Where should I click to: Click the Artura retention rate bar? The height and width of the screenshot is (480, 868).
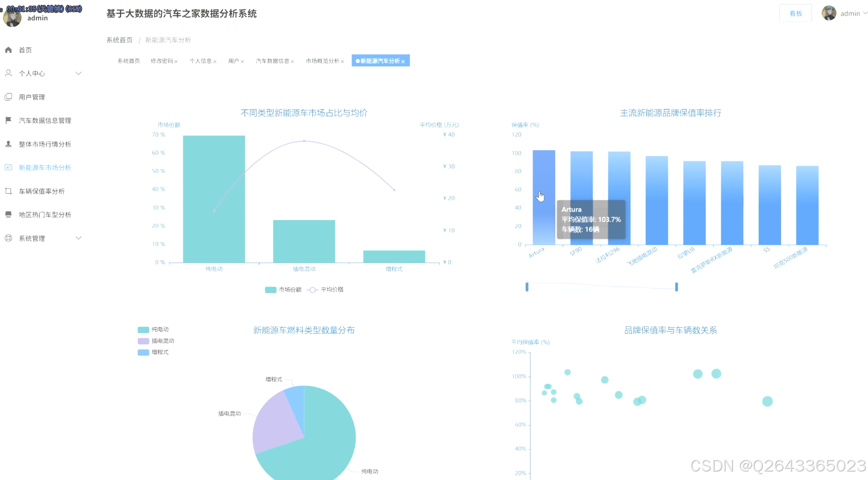tap(544, 197)
